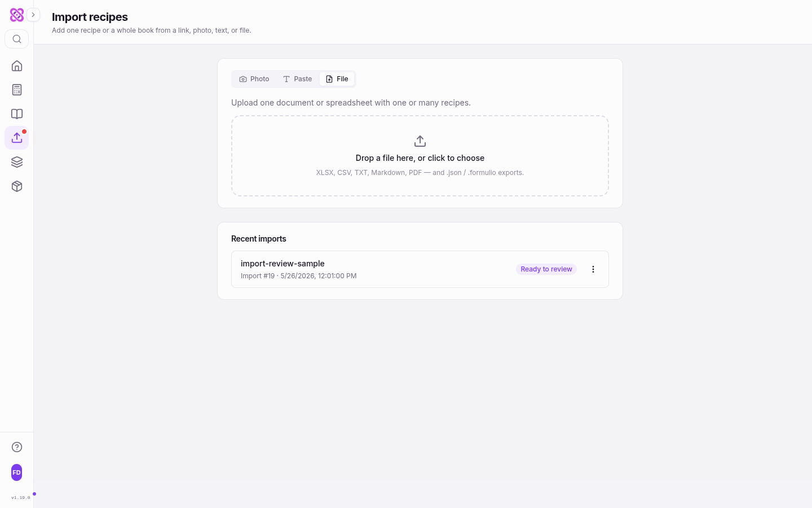Open the search icon in sidebar
This screenshot has height=508, width=812.
tap(17, 39)
